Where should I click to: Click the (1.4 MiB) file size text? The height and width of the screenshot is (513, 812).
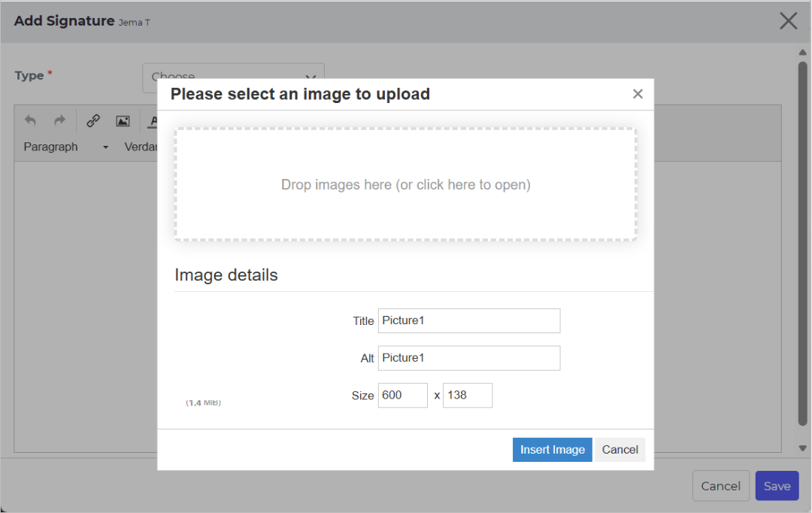[x=204, y=402]
